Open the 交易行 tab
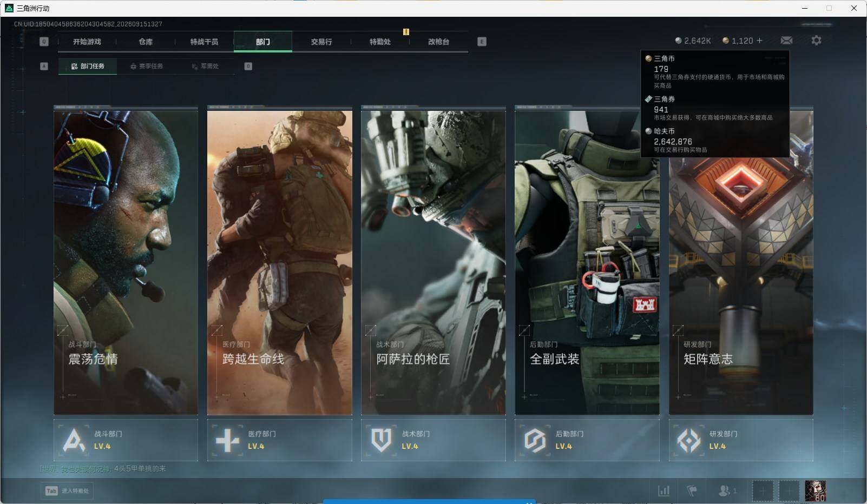Screen dimensions: 867x504 click(321, 42)
